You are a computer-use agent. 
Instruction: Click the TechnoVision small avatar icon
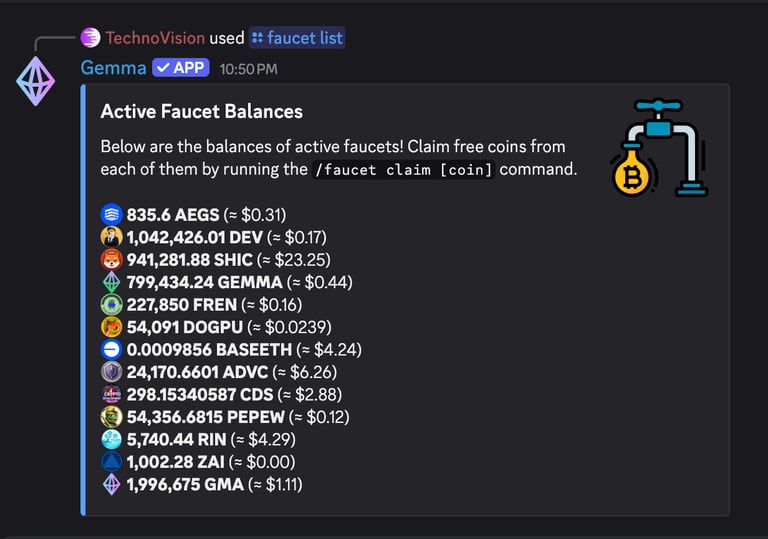click(x=90, y=38)
